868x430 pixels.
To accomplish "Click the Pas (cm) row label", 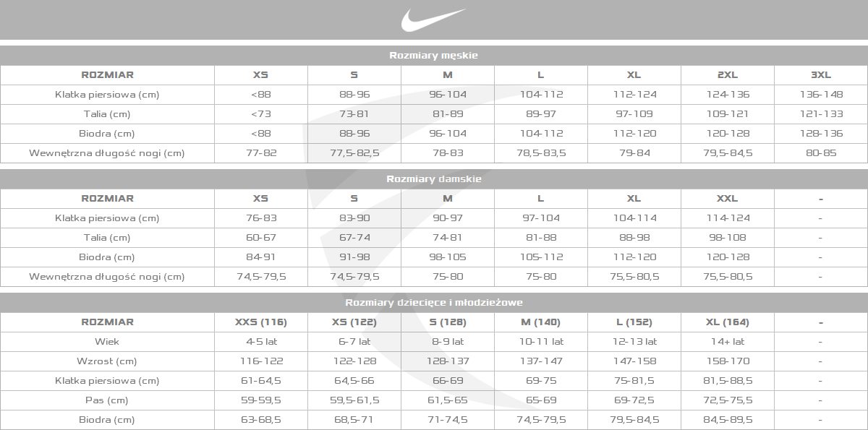I will (x=107, y=400).
